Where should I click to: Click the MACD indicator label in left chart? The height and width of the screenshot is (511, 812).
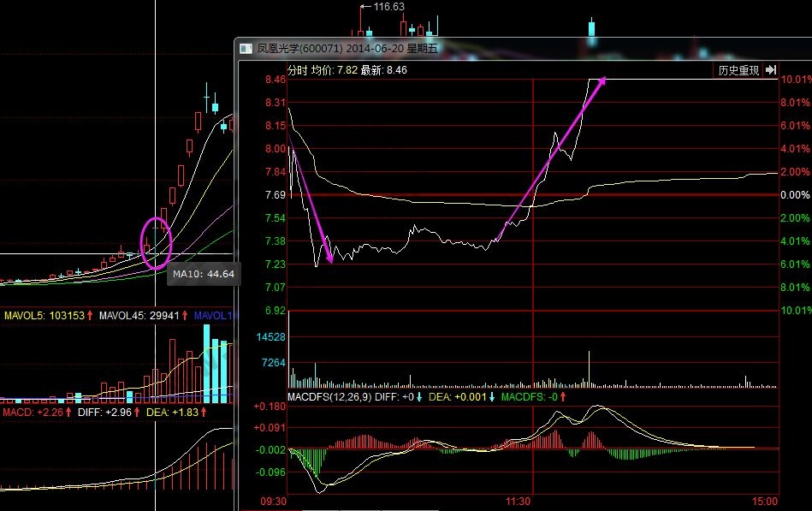coord(16,413)
